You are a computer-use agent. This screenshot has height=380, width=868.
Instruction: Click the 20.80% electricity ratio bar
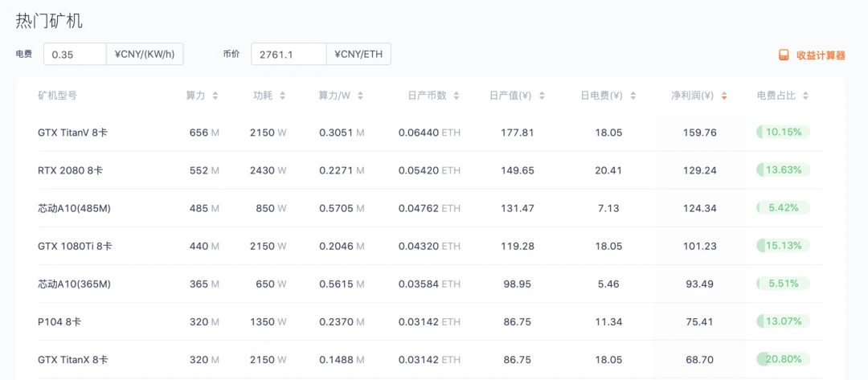pyautogui.click(x=784, y=359)
